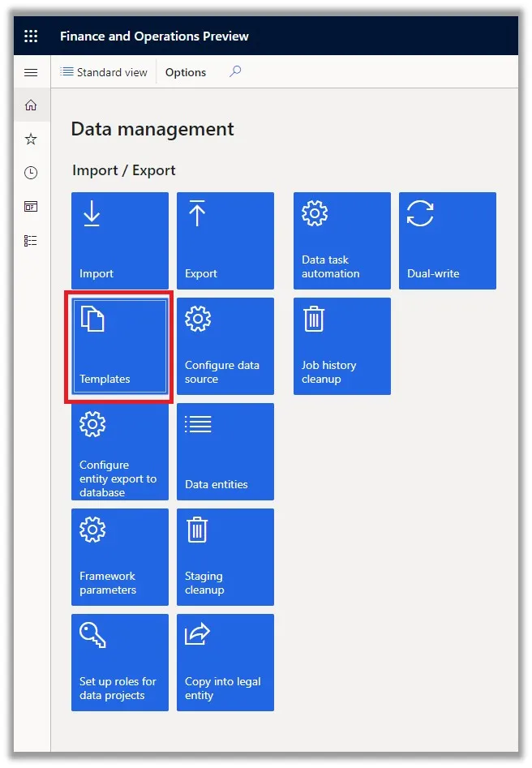The height and width of the screenshot is (768, 532).
Task: Go to Home in sidebar
Action: click(31, 105)
